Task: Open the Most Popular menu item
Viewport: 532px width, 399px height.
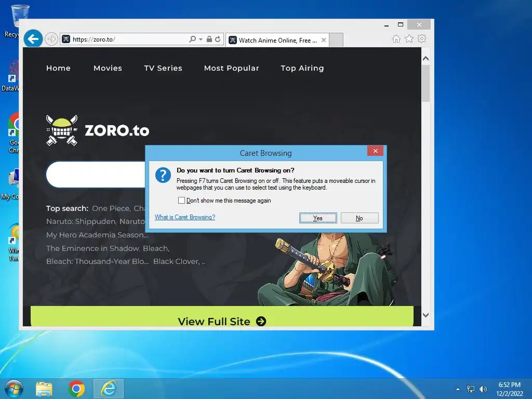Action: (x=231, y=68)
